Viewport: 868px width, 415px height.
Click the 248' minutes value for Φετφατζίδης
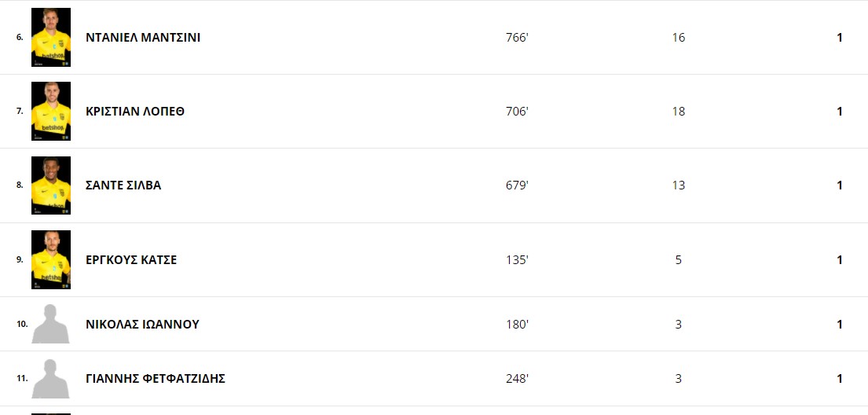coord(517,378)
